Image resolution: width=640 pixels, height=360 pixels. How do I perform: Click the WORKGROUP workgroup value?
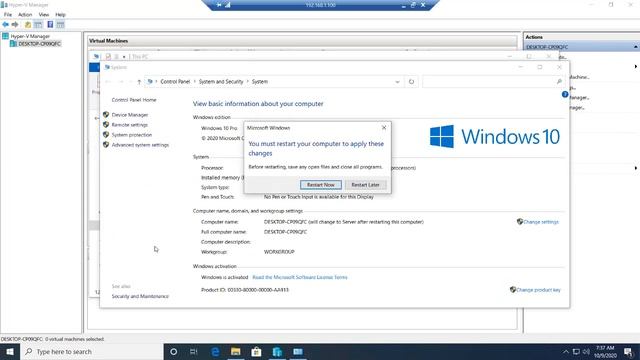[x=279, y=252]
